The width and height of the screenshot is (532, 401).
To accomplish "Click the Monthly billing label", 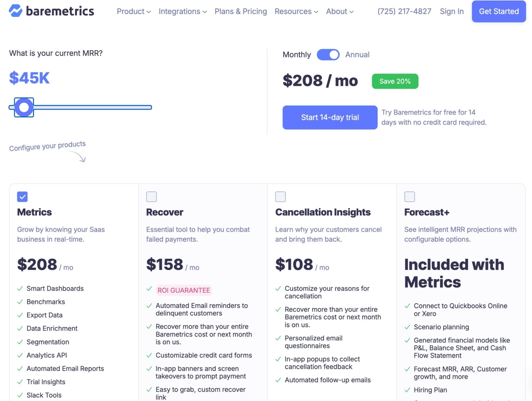I will tap(296, 55).
